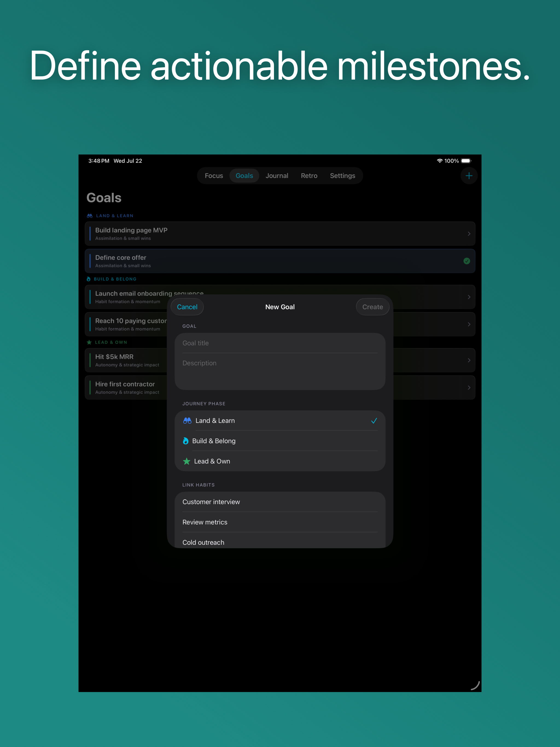Link the Cold outreach habit
560x747 pixels.
click(x=280, y=540)
